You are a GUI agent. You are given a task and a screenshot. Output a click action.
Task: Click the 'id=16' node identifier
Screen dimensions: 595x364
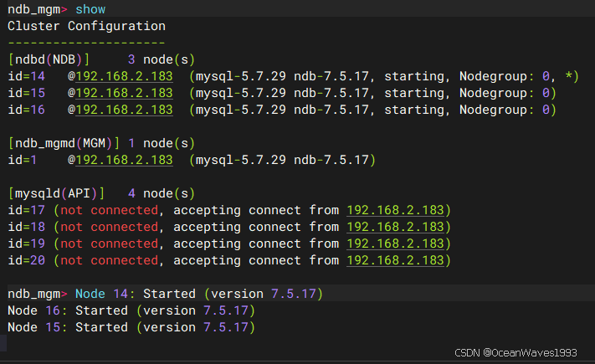(x=26, y=110)
